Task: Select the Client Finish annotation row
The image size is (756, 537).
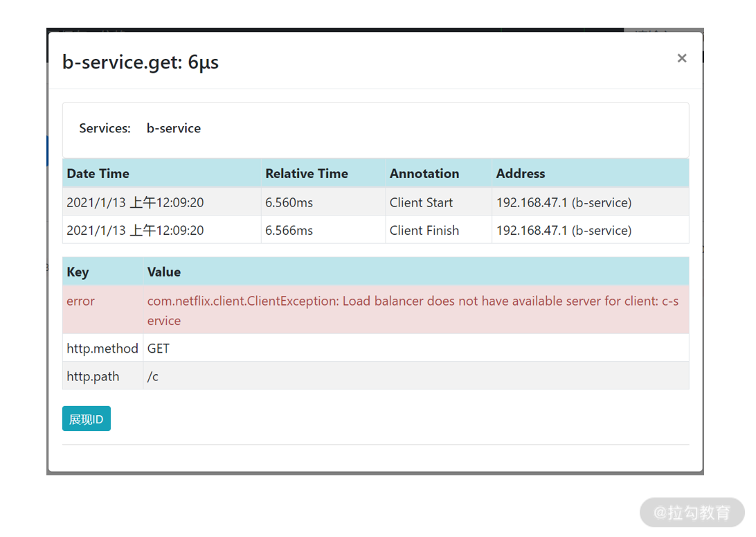Action: click(376, 230)
